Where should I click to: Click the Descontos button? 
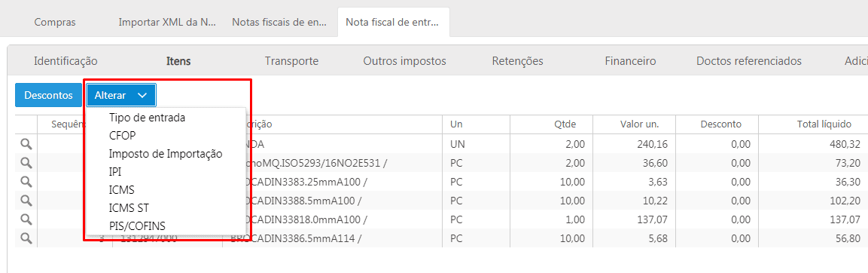point(49,96)
